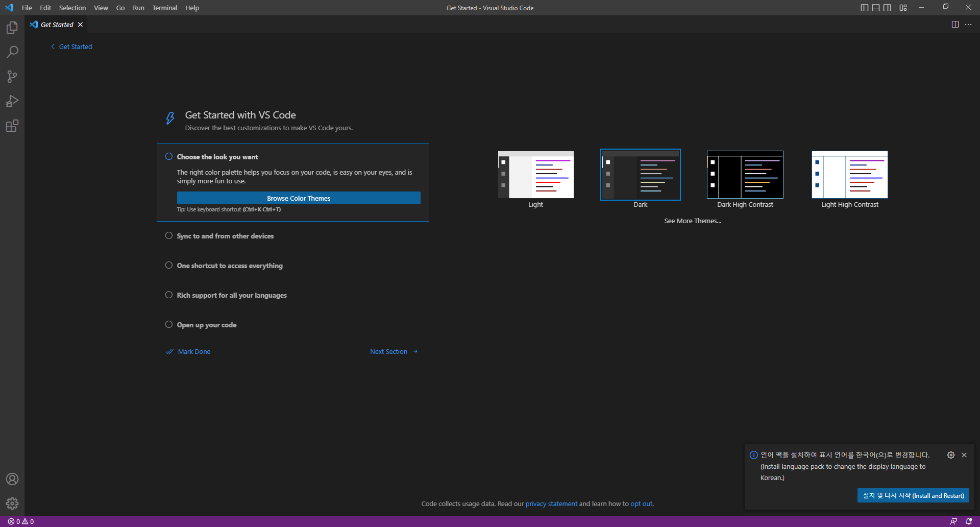Collapse the 'Choose the look you want' step

pyautogui.click(x=217, y=157)
